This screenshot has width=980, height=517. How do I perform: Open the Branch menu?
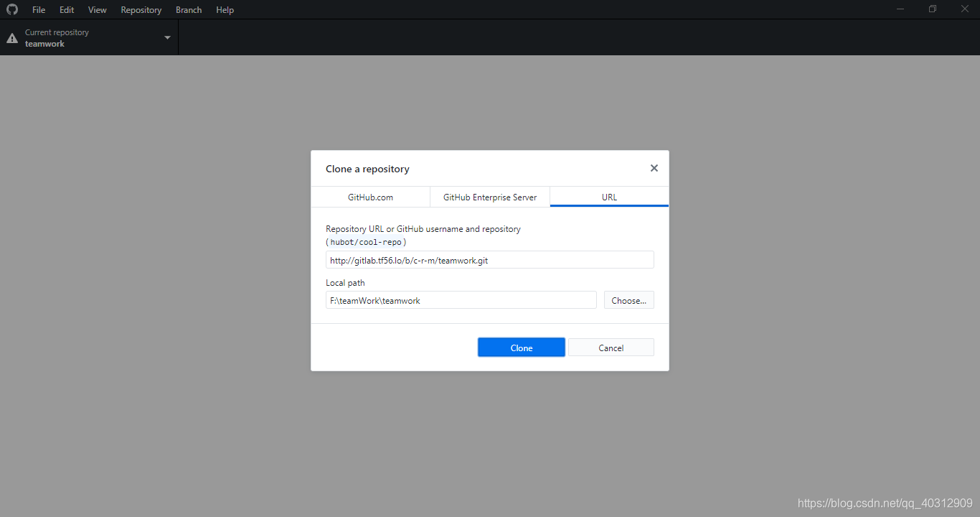189,10
